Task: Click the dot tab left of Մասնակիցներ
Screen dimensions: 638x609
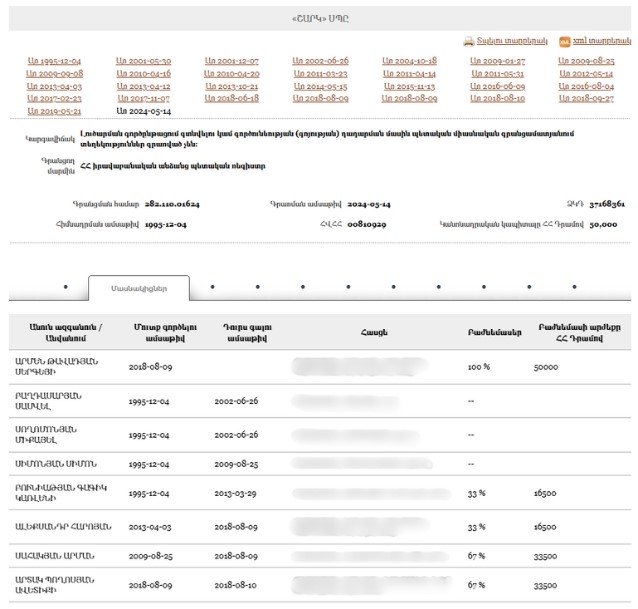Action: pyautogui.click(x=65, y=288)
